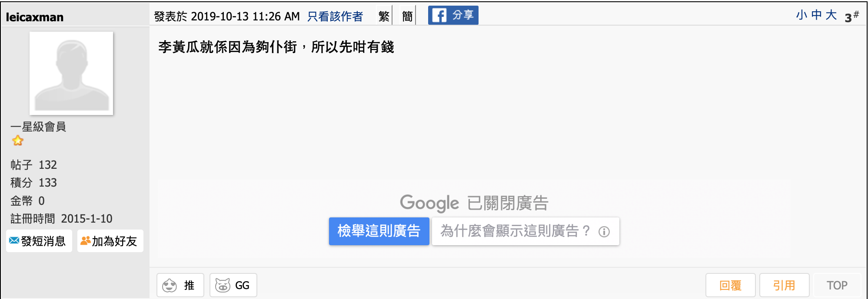
Task: Click the envelope icon for 發短消息
Action: pos(14,240)
